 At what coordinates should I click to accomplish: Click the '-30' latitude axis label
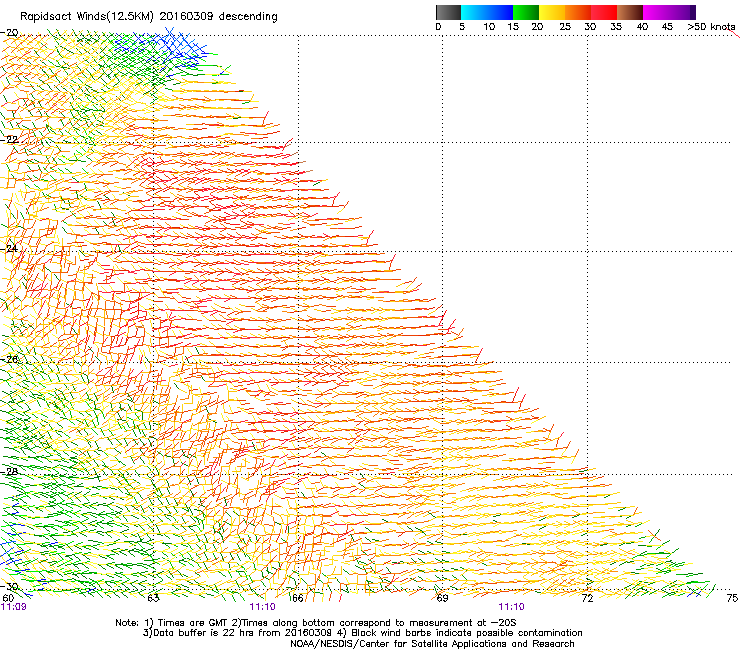pos(9,587)
